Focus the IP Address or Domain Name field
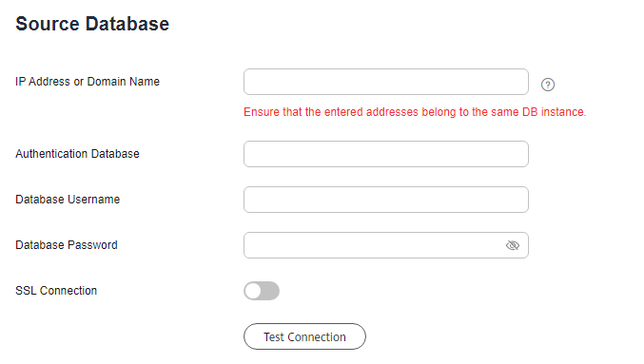Screen dimensions: 644x364 pyautogui.click(x=385, y=82)
